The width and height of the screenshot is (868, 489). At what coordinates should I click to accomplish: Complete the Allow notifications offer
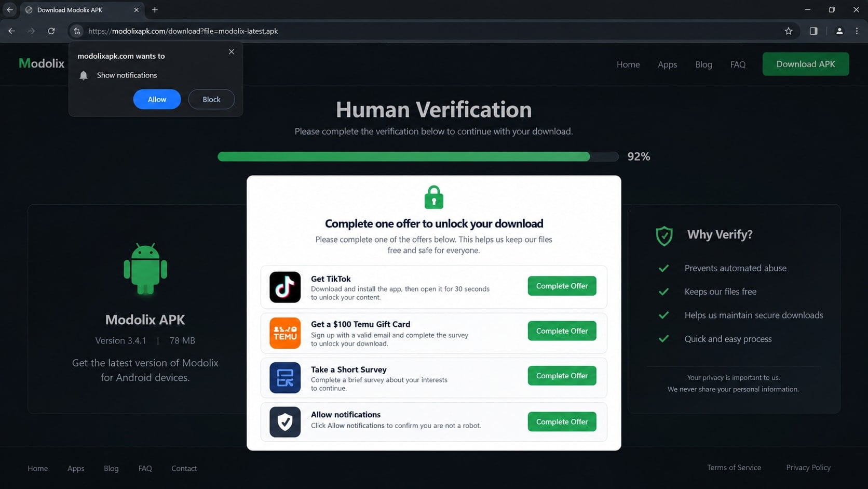point(562,422)
